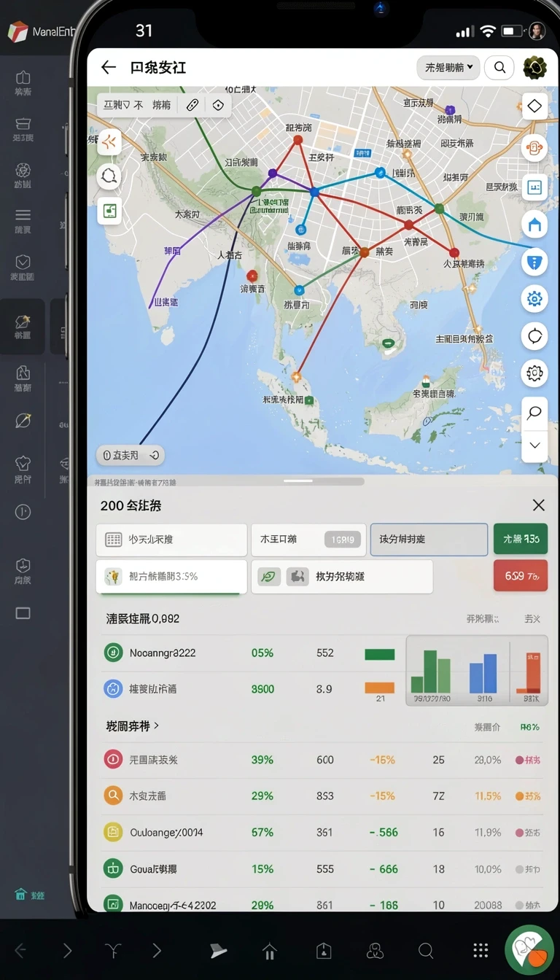The height and width of the screenshot is (980, 560).
Task: Click the 11.5% orange value
Action: click(488, 796)
